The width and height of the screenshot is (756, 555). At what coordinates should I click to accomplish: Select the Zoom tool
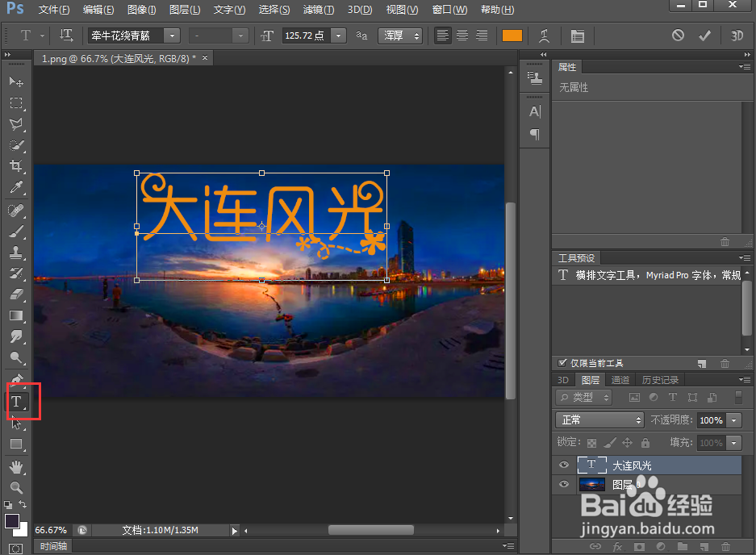pos(16,487)
